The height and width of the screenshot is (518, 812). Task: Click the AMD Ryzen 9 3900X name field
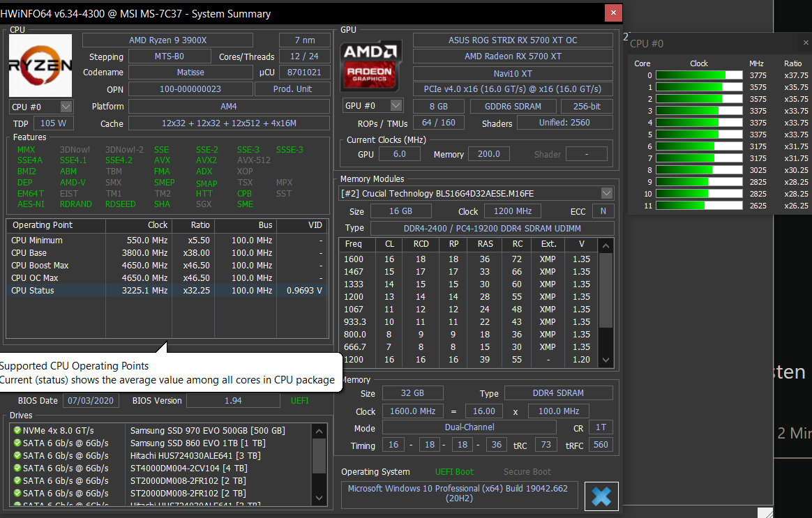[x=168, y=40]
